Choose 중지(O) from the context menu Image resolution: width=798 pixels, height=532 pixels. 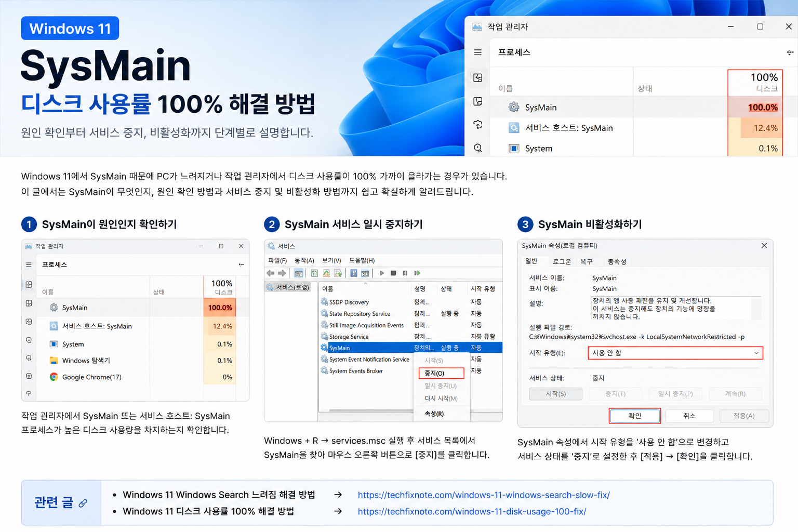tap(441, 373)
